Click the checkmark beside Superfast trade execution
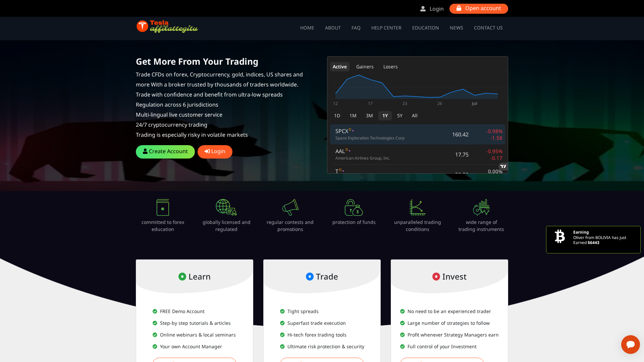Screen dimensions: 644x362 (282, 323)
